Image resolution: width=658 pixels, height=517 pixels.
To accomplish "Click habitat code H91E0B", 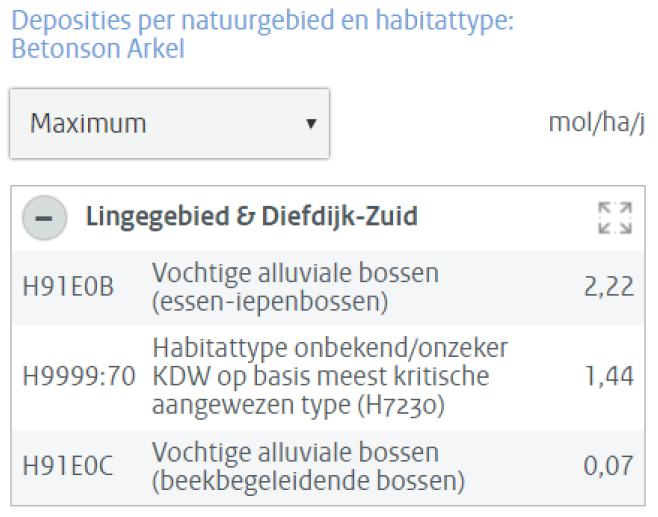I will [68, 287].
